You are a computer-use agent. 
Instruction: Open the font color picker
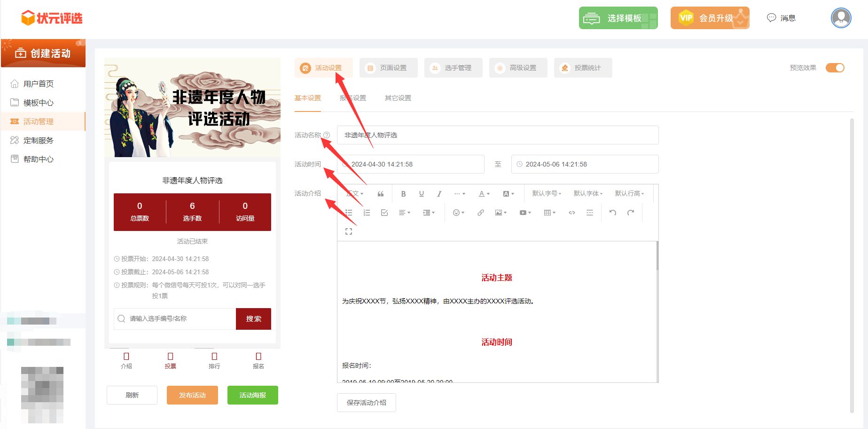point(484,194)
